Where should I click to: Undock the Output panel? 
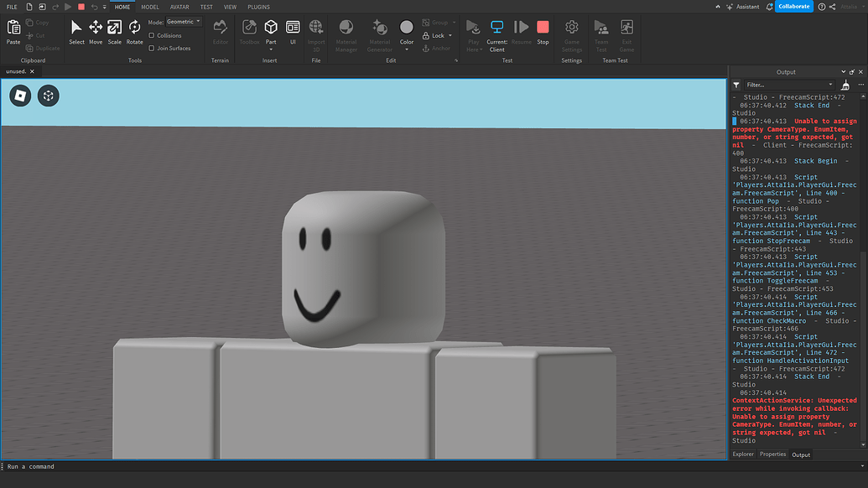852,72
